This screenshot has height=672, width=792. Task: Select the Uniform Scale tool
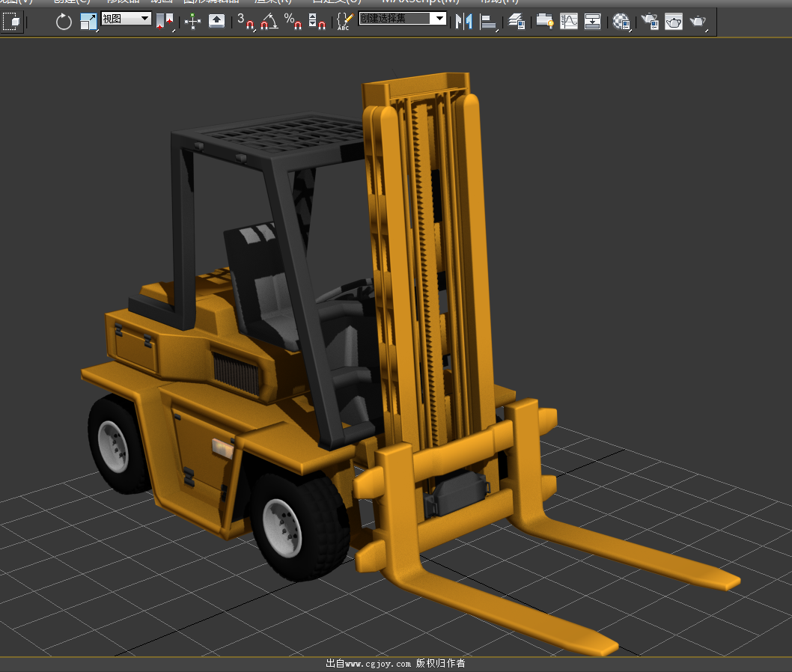tap(88, 21)
